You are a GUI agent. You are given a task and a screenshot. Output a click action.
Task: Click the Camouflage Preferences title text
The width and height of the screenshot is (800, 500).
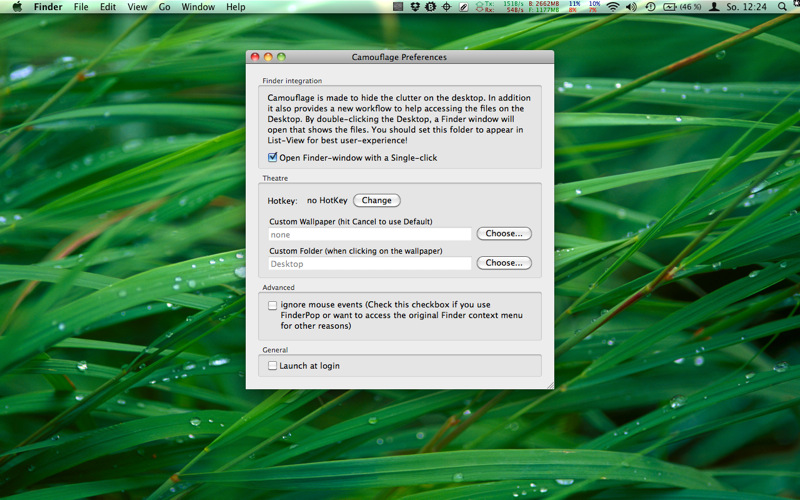[399, 57]
